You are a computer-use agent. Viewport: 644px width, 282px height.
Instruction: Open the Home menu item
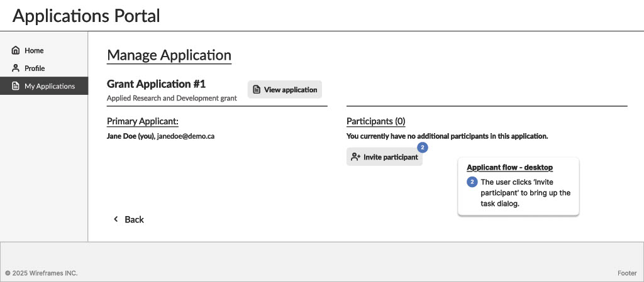click(34, 50)
